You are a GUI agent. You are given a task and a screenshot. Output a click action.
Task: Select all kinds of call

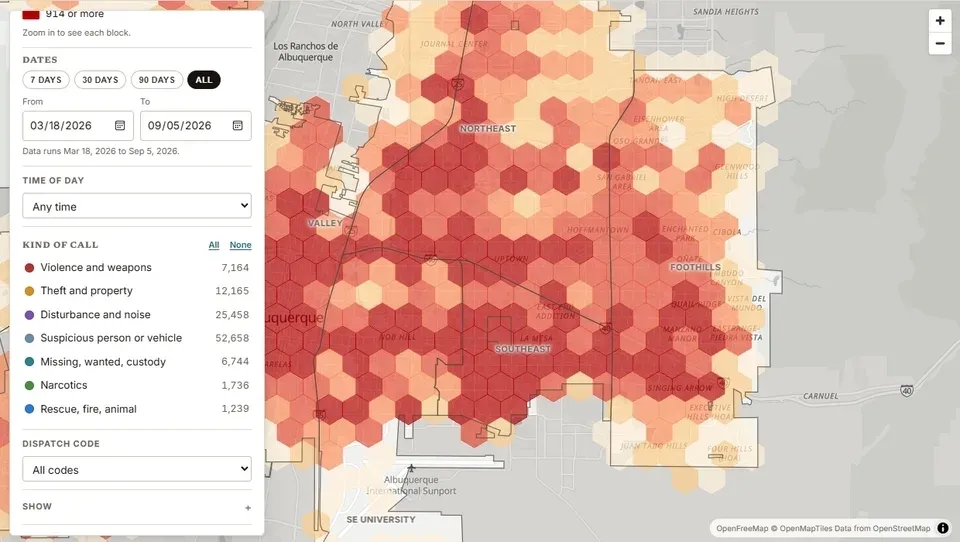coord(214,245)
